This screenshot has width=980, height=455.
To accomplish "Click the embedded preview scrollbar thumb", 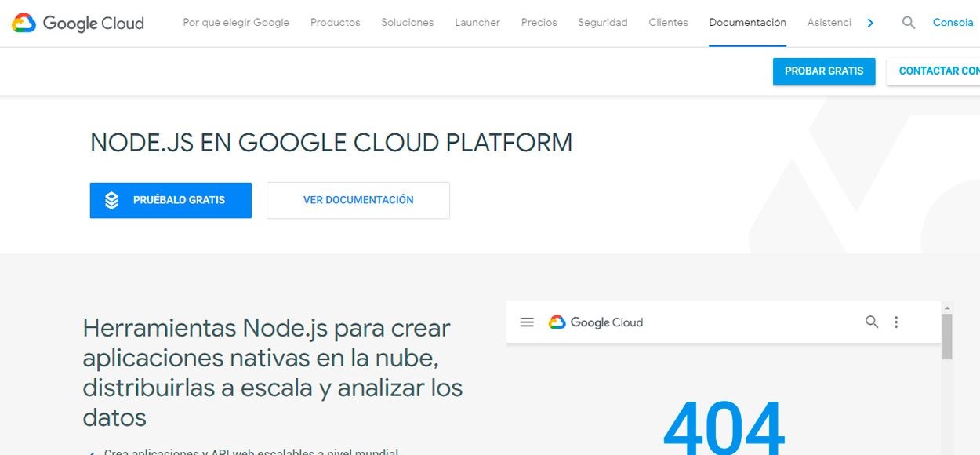I will click(x=947, y=337).
